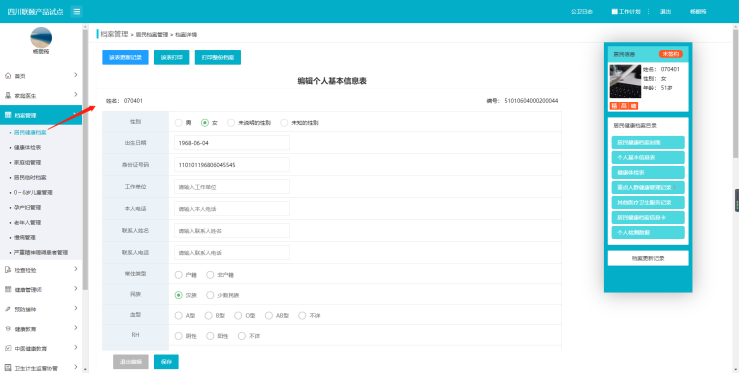This screenshot has height=374, width=740.
Task: Expand the 健康教育 chevron
Action: [x=76, y=328]
